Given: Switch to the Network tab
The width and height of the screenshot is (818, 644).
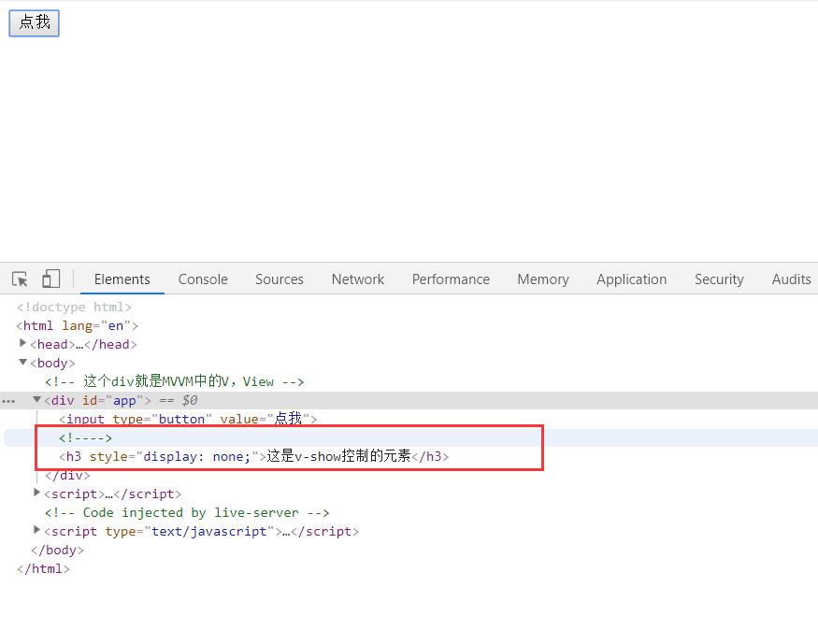Looking at the screenshot, I should 358,279.
